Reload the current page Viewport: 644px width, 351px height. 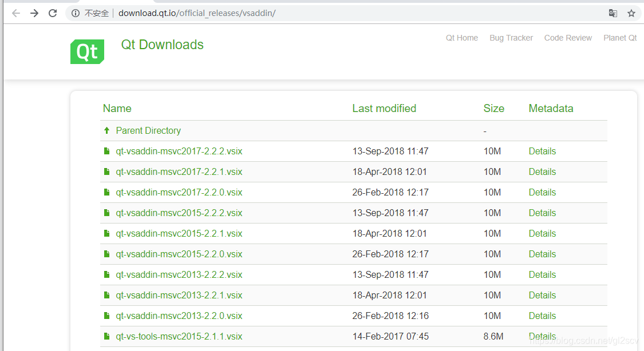tap(53, 13)
